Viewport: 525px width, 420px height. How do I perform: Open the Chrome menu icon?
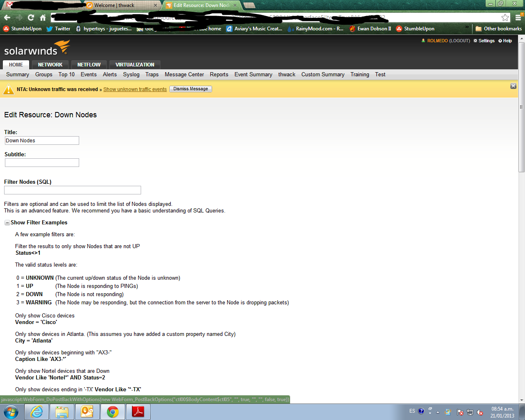click(518, 18)
